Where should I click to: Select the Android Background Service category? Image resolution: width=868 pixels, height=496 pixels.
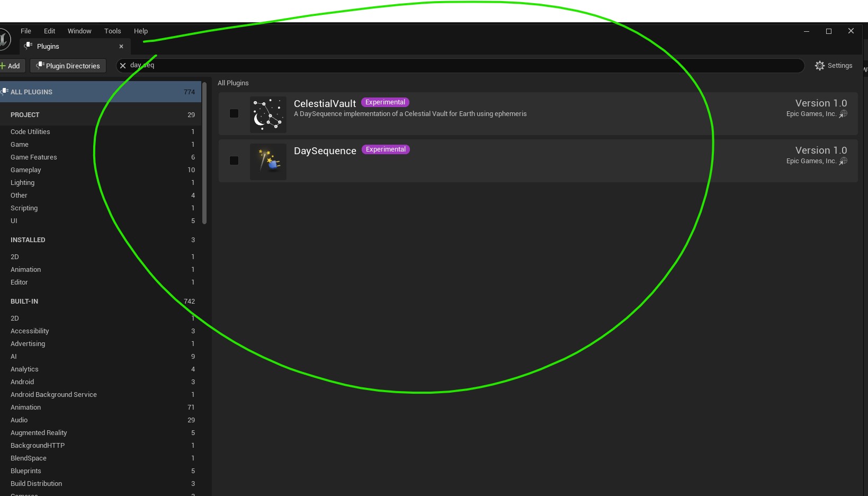tap(101, 395)
